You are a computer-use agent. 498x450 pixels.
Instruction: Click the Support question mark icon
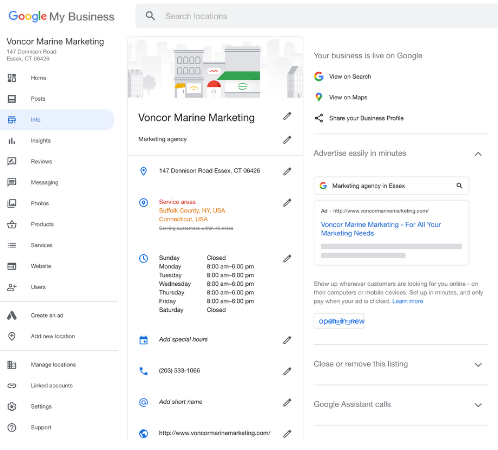(12, 428)
